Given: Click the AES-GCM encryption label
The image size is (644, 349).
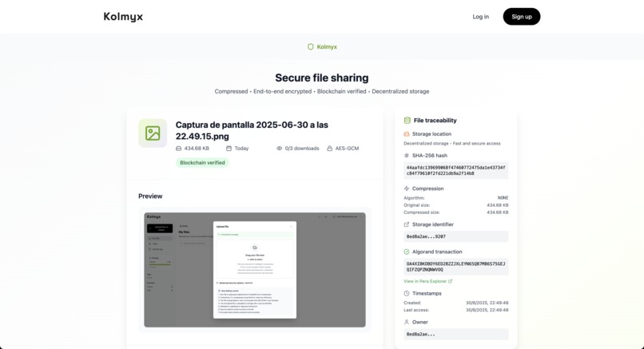Looking at the screenshot, I should click(x=347, y=149).
